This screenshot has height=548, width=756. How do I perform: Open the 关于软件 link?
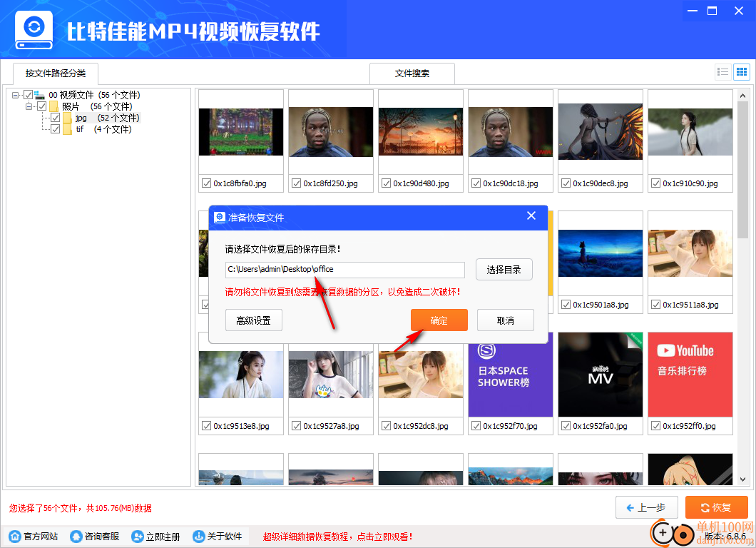pyautogui.click(x=224, y=537)
